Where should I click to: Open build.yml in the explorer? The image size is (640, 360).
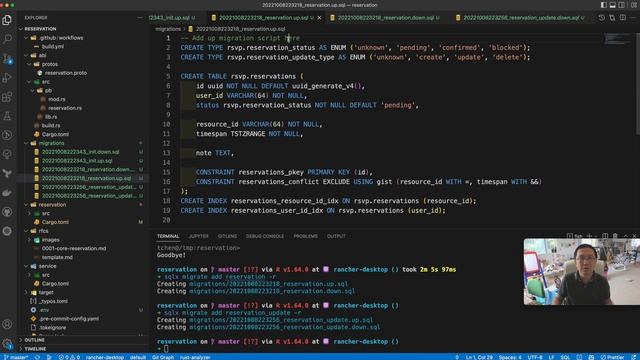click(x=53, y=47)
